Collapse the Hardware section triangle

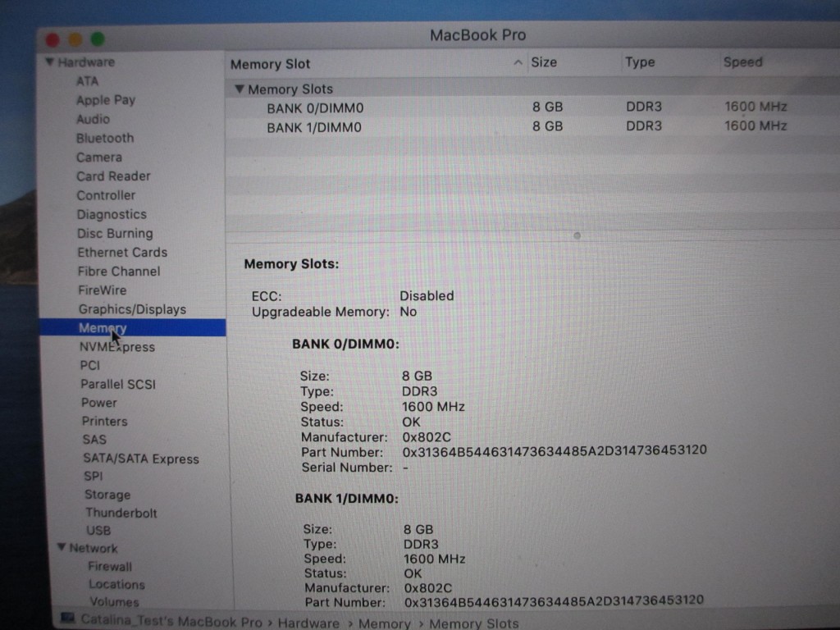pyautogui.click(x=49, y=62)
